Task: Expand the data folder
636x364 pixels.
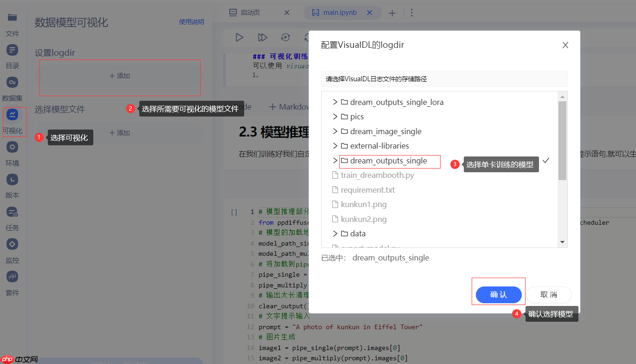Action: 335,234
